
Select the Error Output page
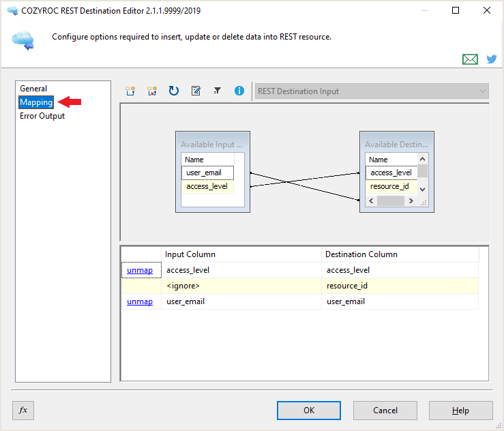coord(42,116)
